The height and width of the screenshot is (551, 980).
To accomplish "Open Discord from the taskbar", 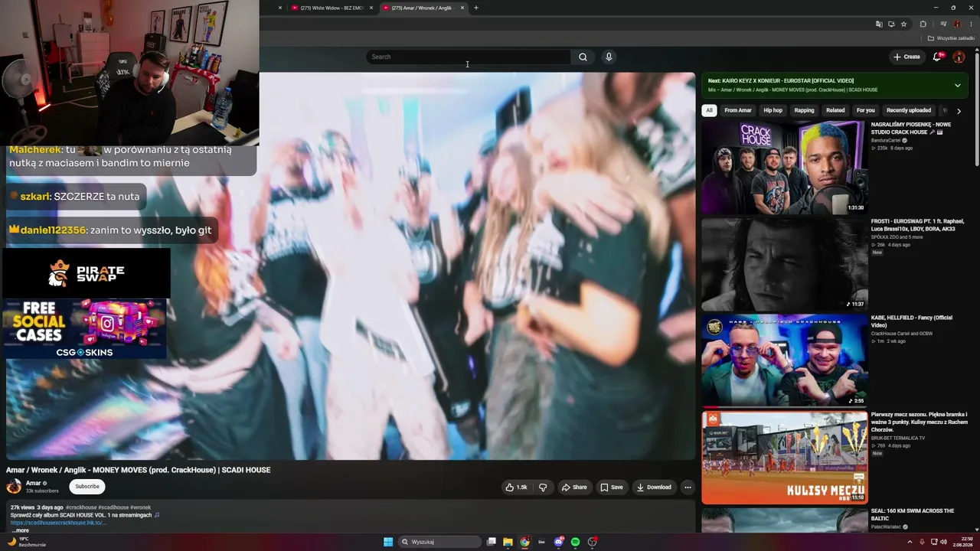I will 558,542.
